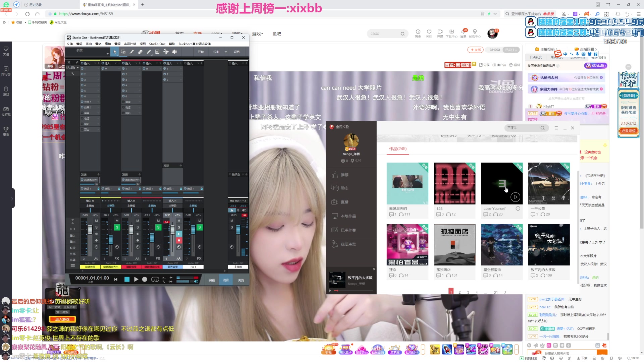Screen dimensions: 644x362
Task: Open the hamburger menu in 全民K歌 window
Action: pyautogui.click(x=556, y=128)
